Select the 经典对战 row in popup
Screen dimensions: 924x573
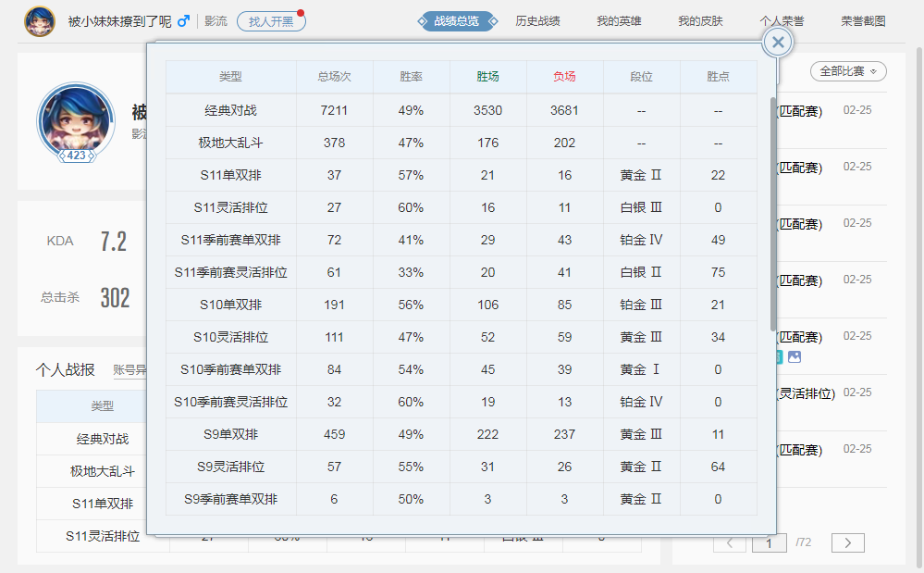462,110
